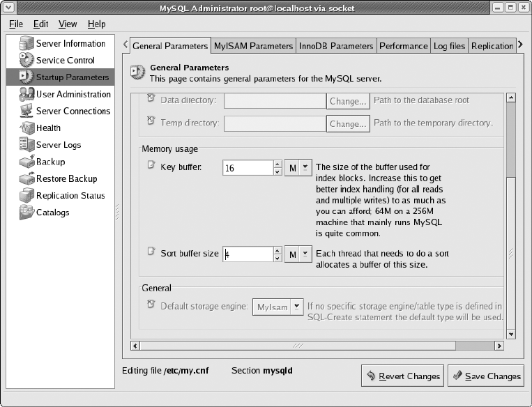Click the Service Control gear icon
This screenshot has height=407, width=532.
[x=26, y=60]
